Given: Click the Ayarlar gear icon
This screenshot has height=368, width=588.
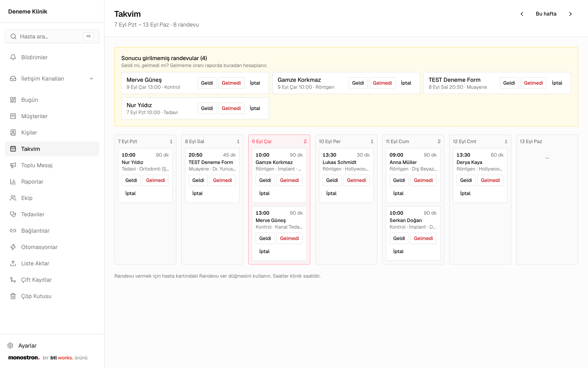Looking at the screenshot, I should (x=10, y=345).
